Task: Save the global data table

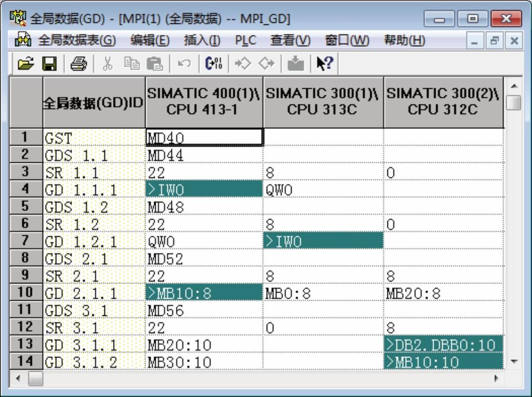Action: point(50,63)
